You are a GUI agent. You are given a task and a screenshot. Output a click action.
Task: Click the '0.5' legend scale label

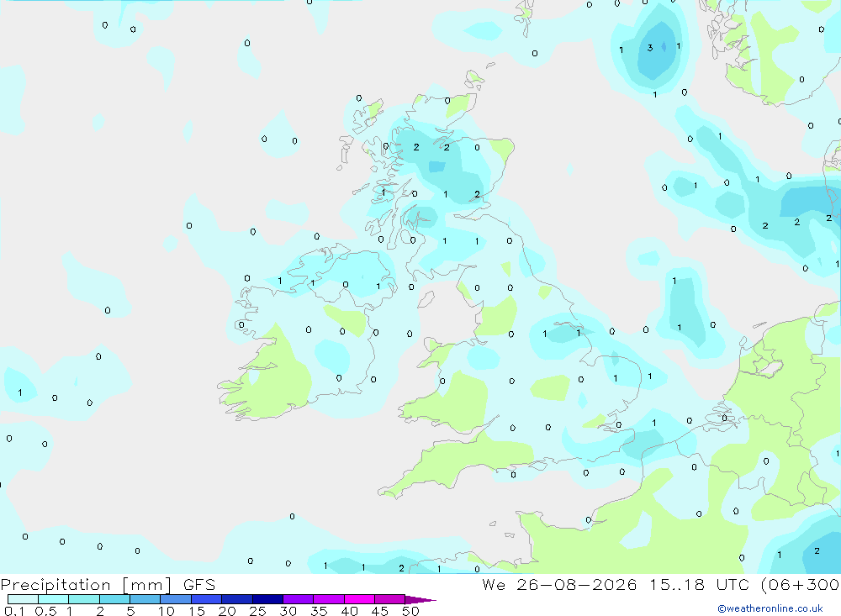coord(45,611)
